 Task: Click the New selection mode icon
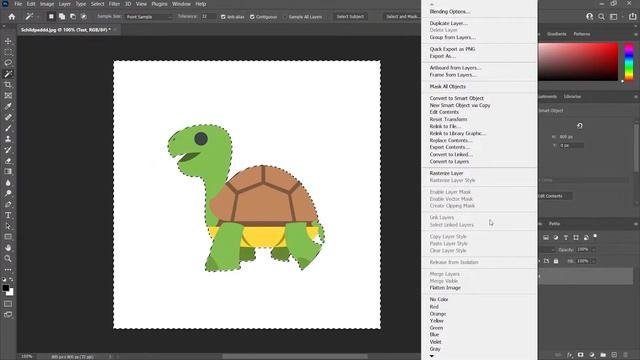click(x=51, y=17)
